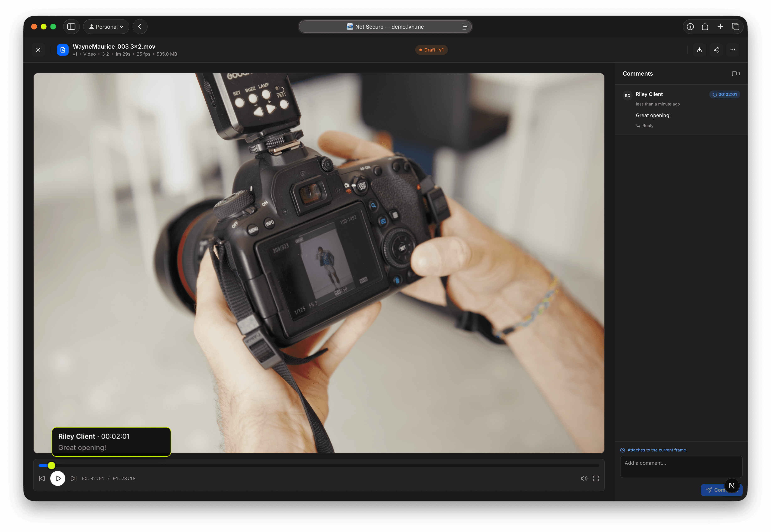Open the more options ellipsis menu

click(733, 50)
